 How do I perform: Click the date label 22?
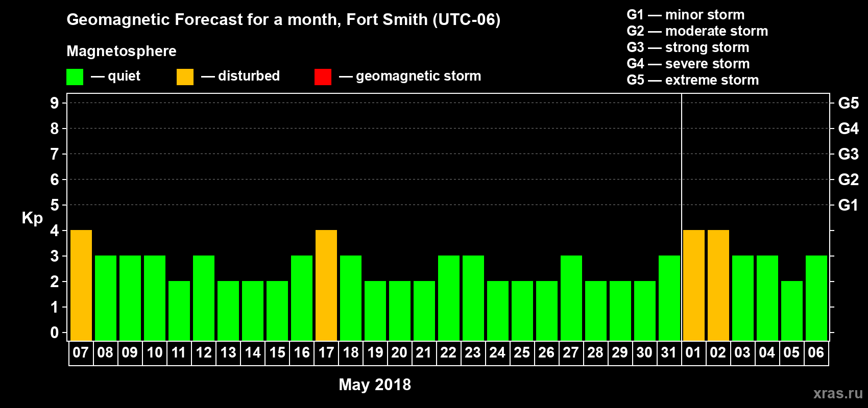[448, 353]
